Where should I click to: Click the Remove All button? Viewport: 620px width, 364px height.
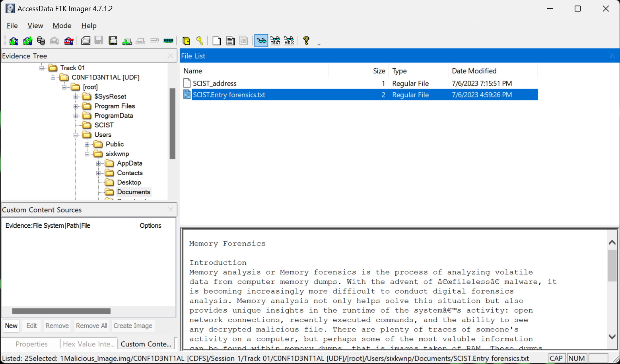click(x=91, y=326)
